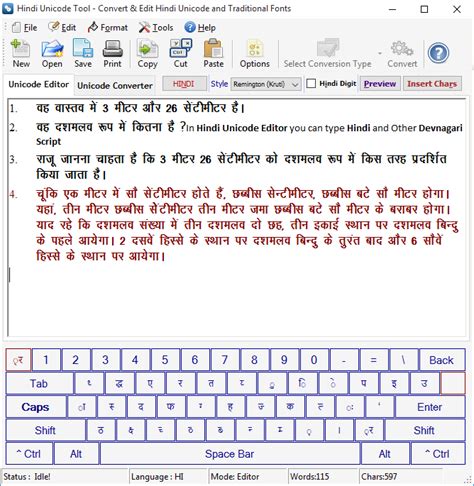474x486 pixels.
Task: Open help via the blue question mark icon
Action: click(x=438, y=53)
